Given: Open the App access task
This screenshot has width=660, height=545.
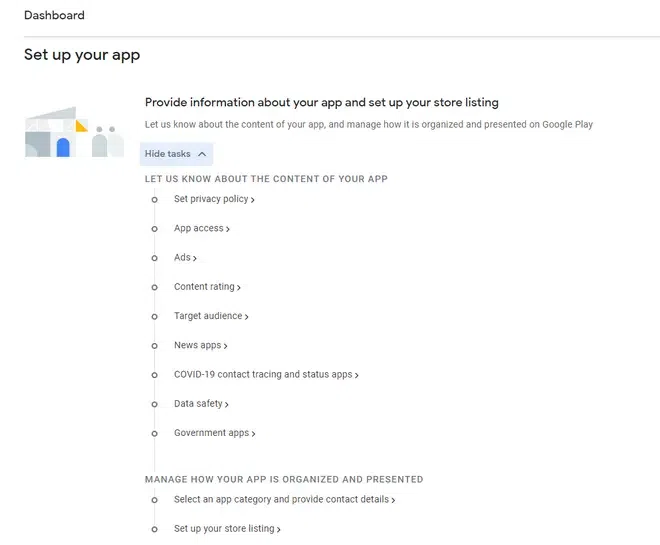Looking at the screenshot, I should tap(202, 229).
